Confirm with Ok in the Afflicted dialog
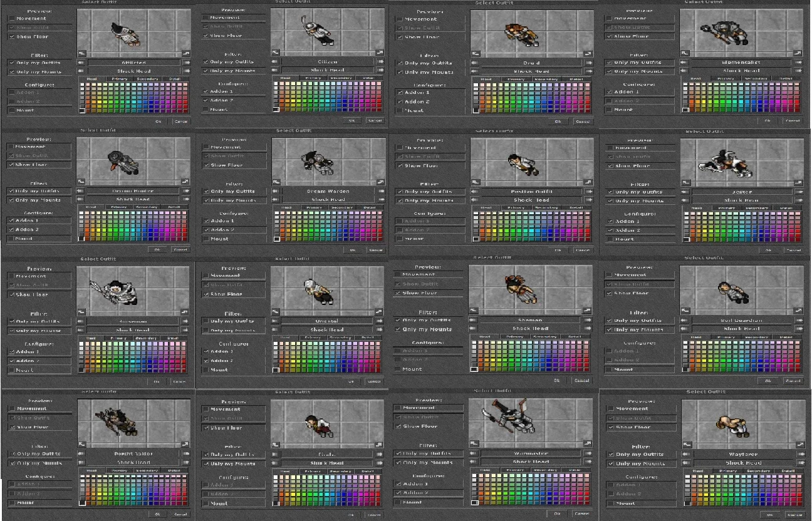The image size is (812, 521). point(158,121)
